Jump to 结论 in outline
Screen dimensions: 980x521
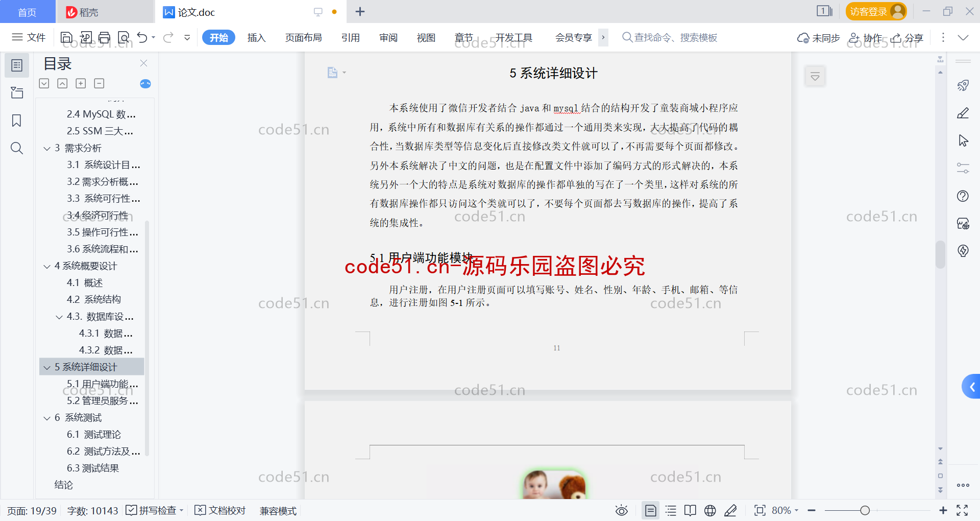[x=64, y=485]
